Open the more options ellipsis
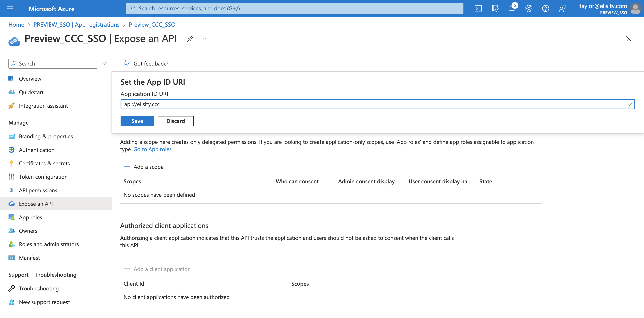This screenshot has width=644, height=318. [204, 39]
